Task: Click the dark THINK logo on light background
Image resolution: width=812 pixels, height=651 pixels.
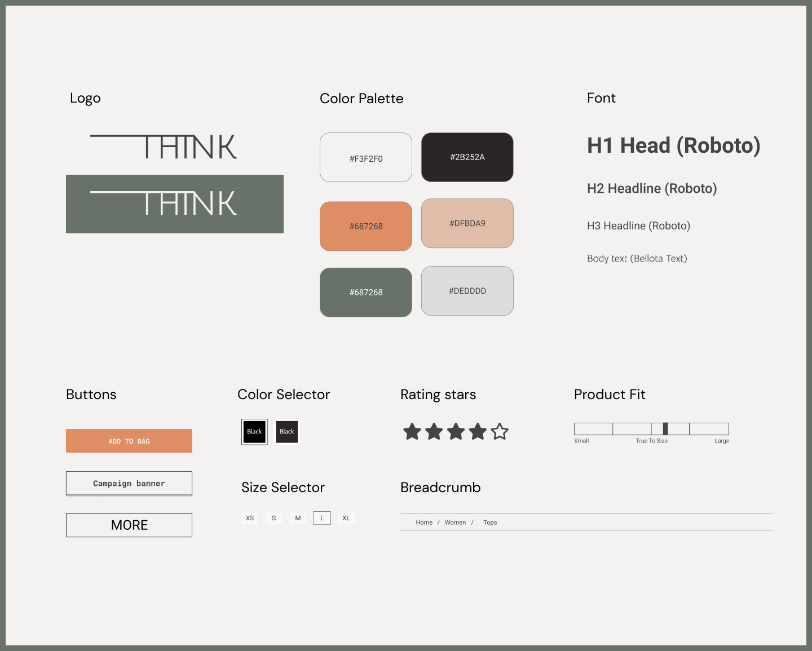Action: coord(164,147)
